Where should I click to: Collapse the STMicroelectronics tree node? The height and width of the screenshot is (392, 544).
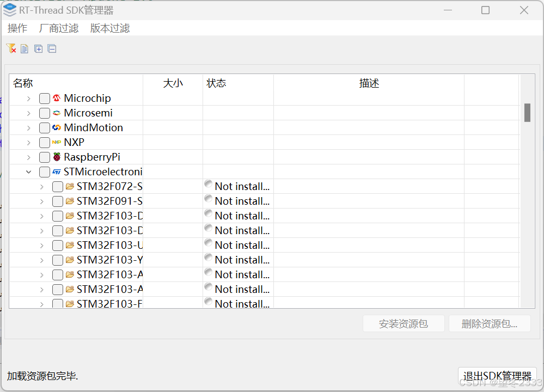click(x=29, y=172)
